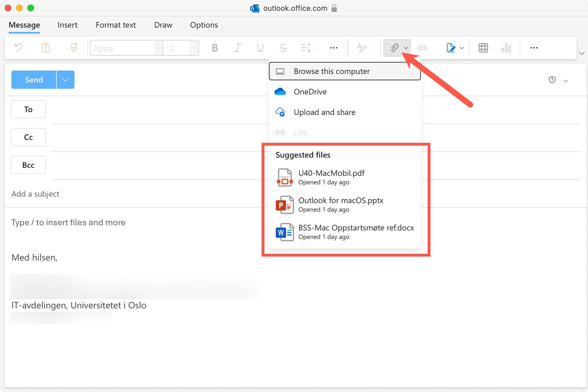Expand the Send options dropdown arrow
The height and width of the screenshot is (392, 588).
66,80
